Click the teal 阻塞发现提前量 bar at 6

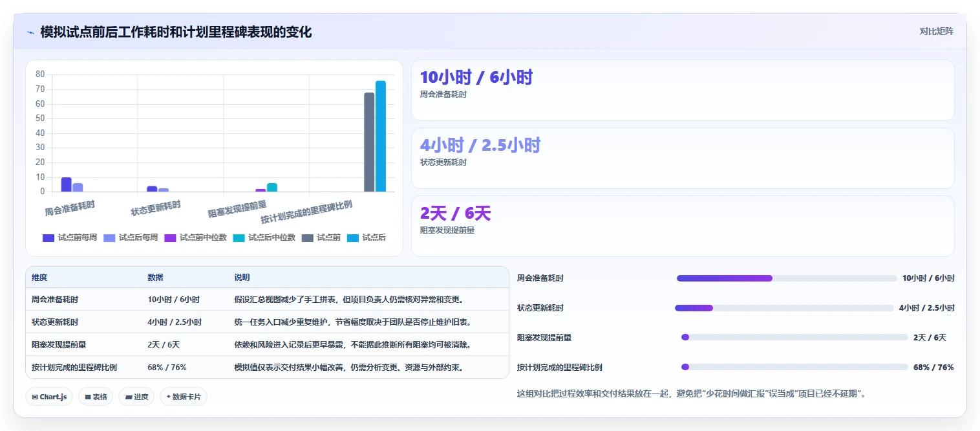point(272,188)
